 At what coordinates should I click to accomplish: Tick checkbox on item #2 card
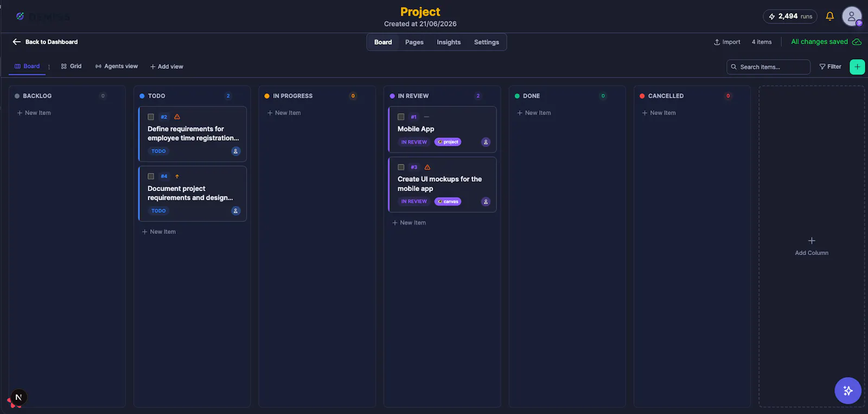[x=151, y=117]
